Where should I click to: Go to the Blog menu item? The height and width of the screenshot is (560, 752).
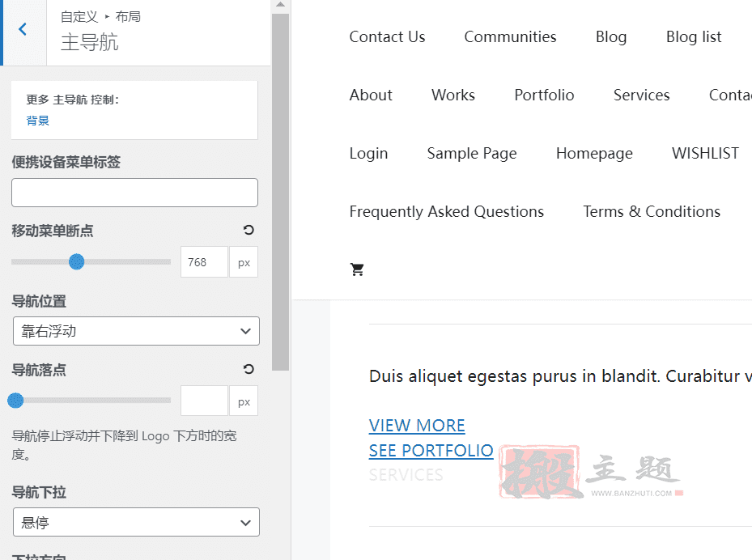(611, 37)
